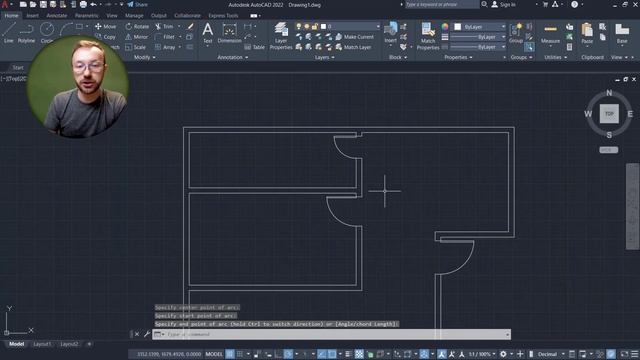Viewport: 640px width, 360px height.
Task: Toggle hardware acceleration in status bar
Action: click(x=611, y=354)
